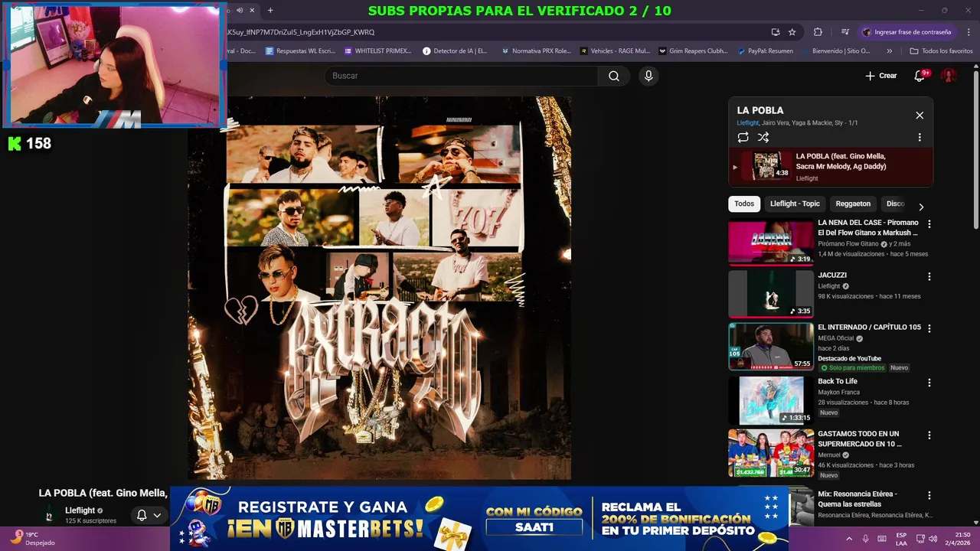Image resolution: width=980 pixels, height=551 pixels.
Task: Open taskbar volume speaker icon
Action: click(x=933, y=539)
